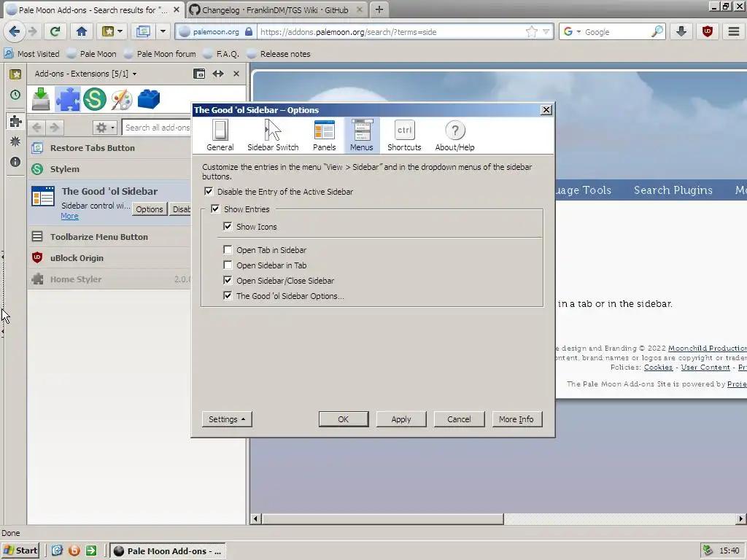Viewport: 747px width, 560px height.
Task: Open the Shortcuts options tab
Action: pyautogui.click(x=404, y=135)
